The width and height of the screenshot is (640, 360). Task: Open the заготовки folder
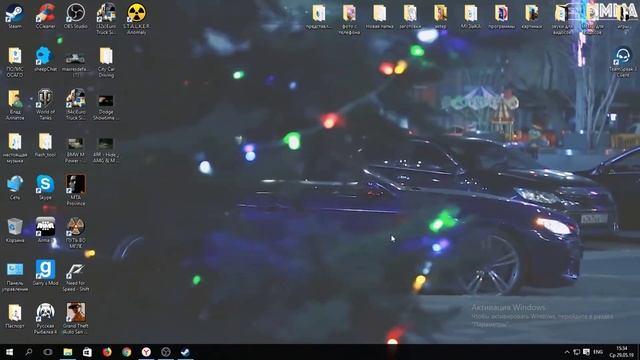tap(410, 16)
